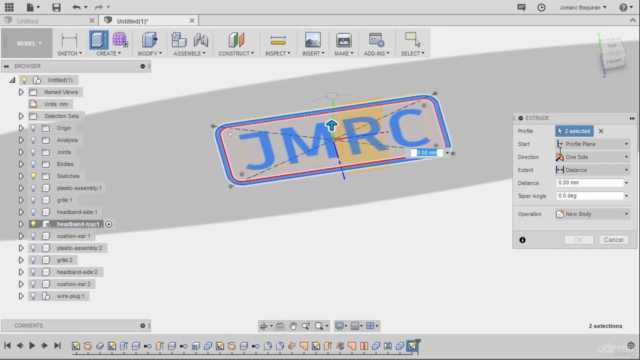
Task: Select the Create Form purple icon
Action: 120,40
